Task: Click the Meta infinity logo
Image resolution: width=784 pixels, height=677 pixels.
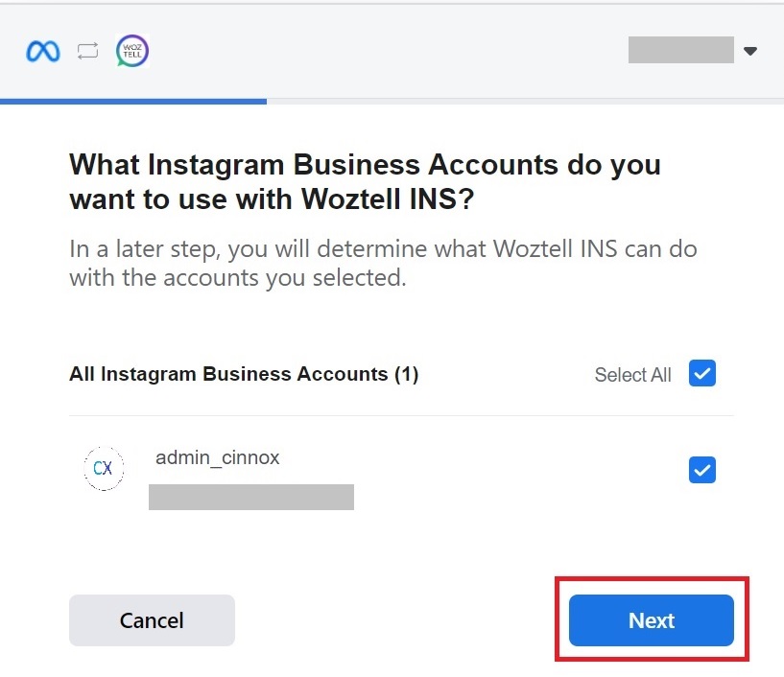Action: (42, 52)
